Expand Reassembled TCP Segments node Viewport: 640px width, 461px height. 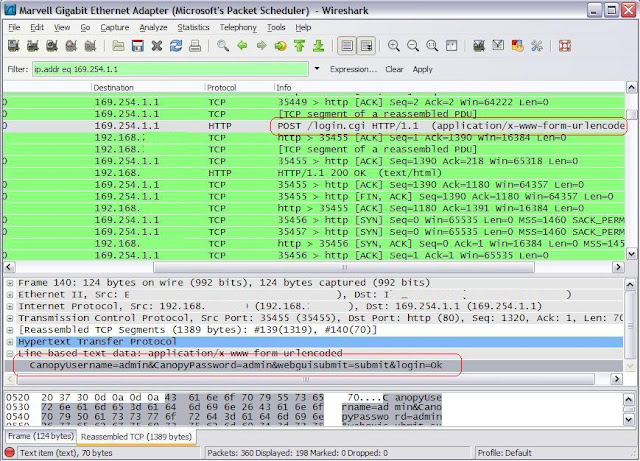[x=10, y=330]
